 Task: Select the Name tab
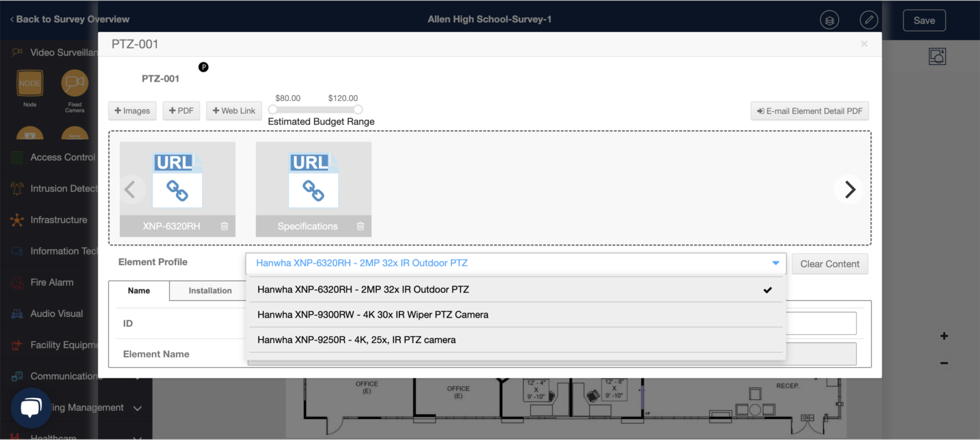138,291
